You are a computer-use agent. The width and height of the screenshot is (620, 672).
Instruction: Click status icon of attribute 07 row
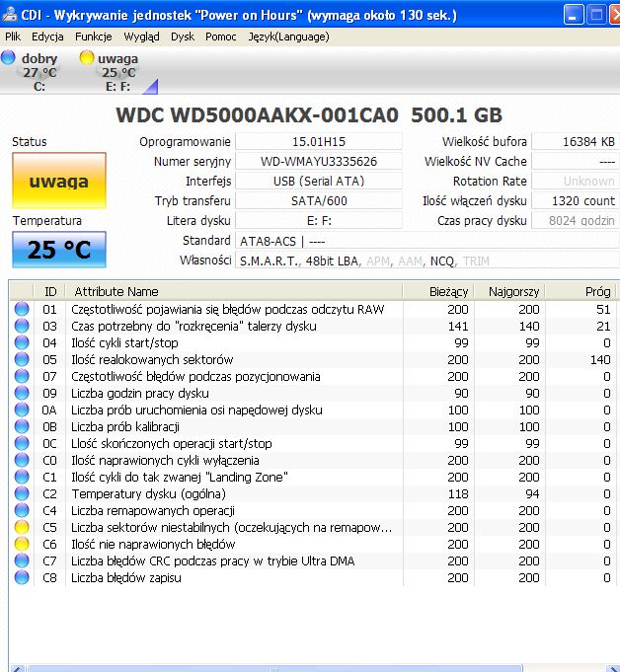click(x=22, y=376)
